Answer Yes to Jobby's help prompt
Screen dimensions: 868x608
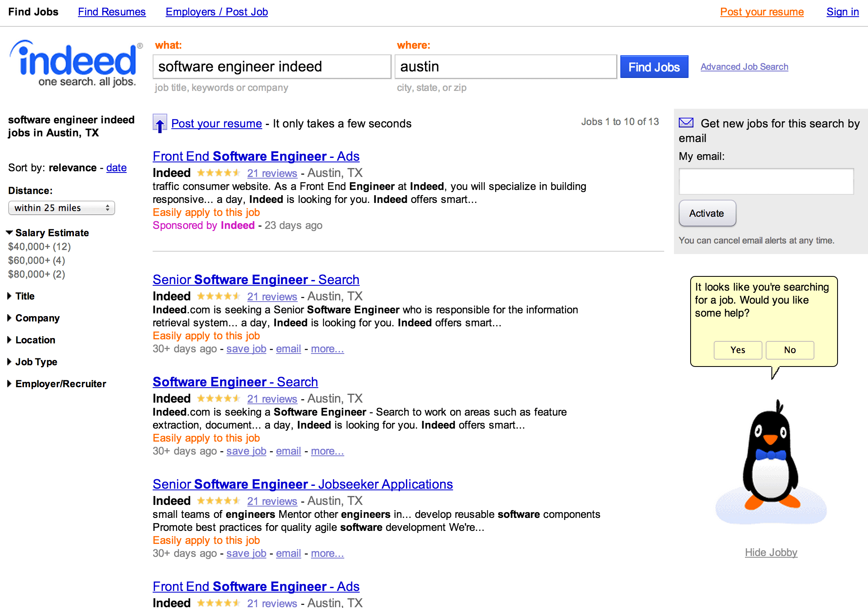(x=738, y=350)
